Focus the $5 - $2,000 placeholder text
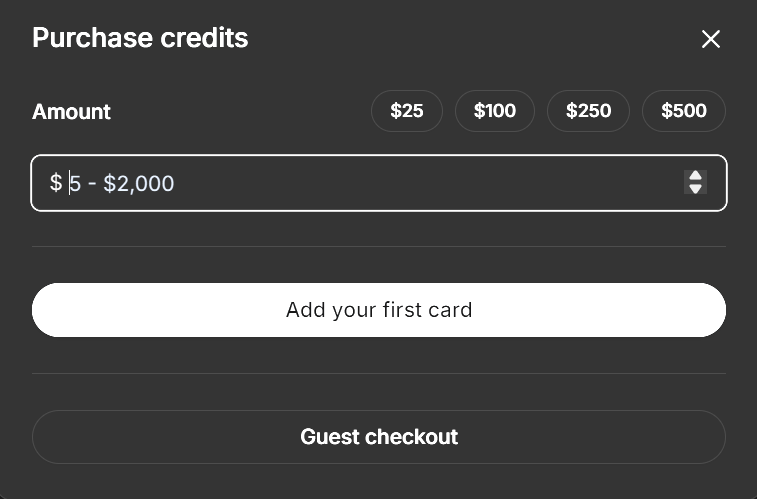Screen dimensions: 757x499 (x=122, y=183)
